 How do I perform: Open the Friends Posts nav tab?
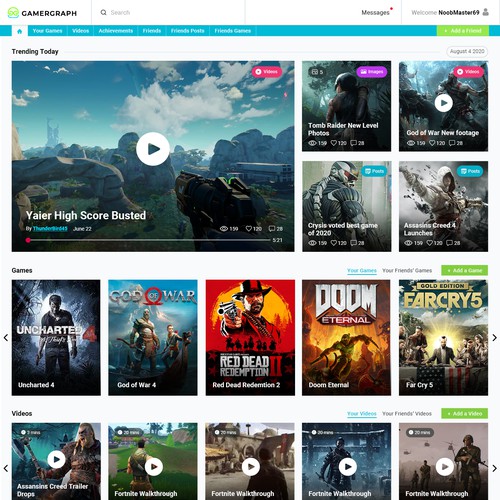(x=187, y=31)
